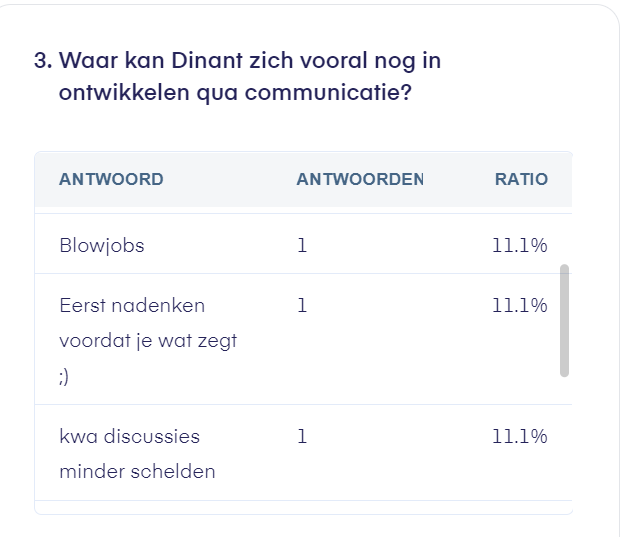Image resolution: width=631 pixels, height=537 pixels.
Task: Select the 'Blowjobs' answer cell
Action: click(x=102, y=245)
